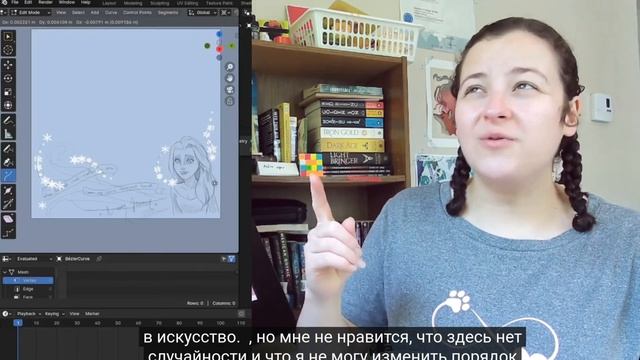Open the Global transform orientation dropdown
This screenshot has width=640, height=360.
coord(203,13)
